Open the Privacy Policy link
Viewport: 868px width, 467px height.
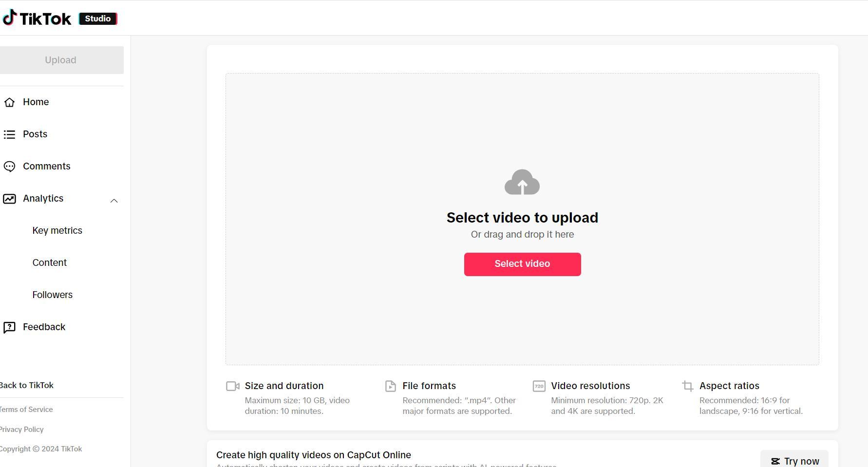21,430
